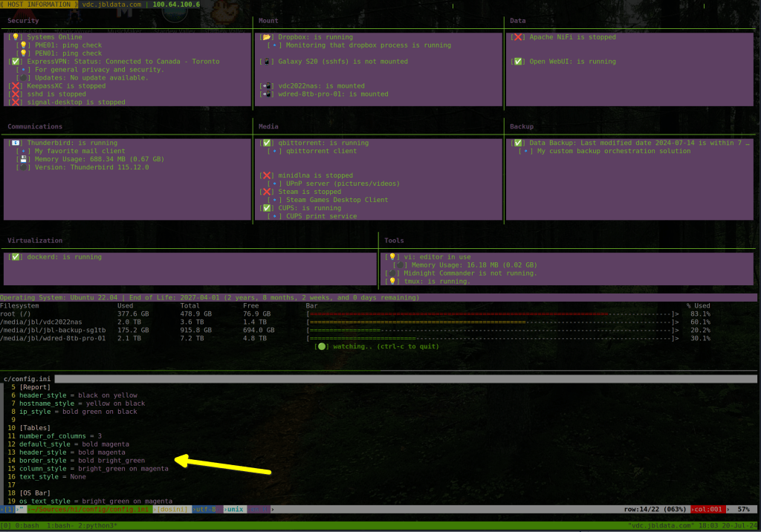Click the red X beside Apache NiFi
This screenshot has height=532, width=761.
[517, 37]
